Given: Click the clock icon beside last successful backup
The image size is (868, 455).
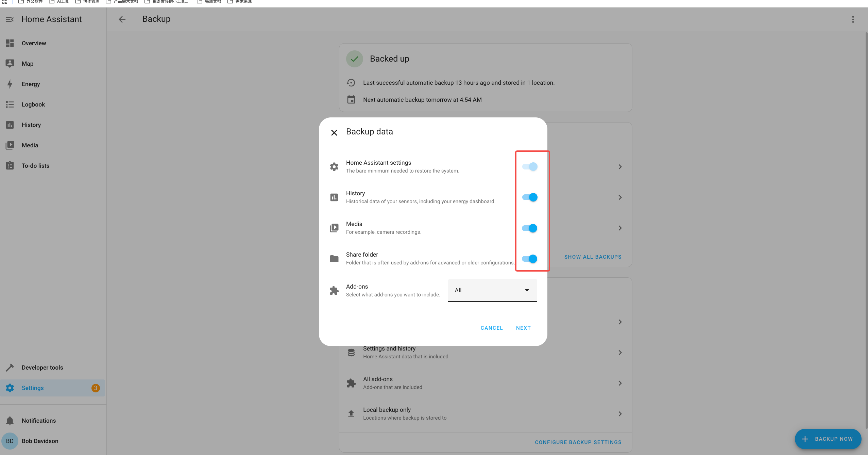Looking at the screenshot, I should click(351, 83).
